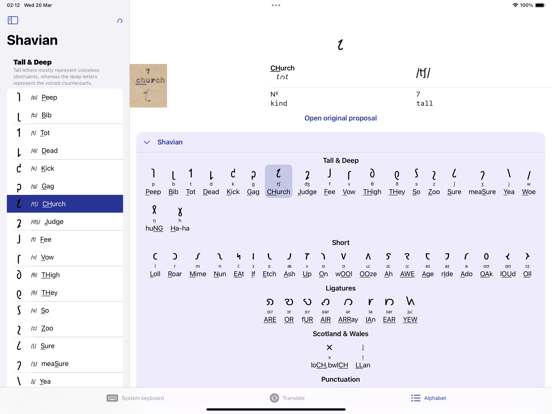
Task: Pick Fee letter in alphabet grid
Action: (330, 182)
